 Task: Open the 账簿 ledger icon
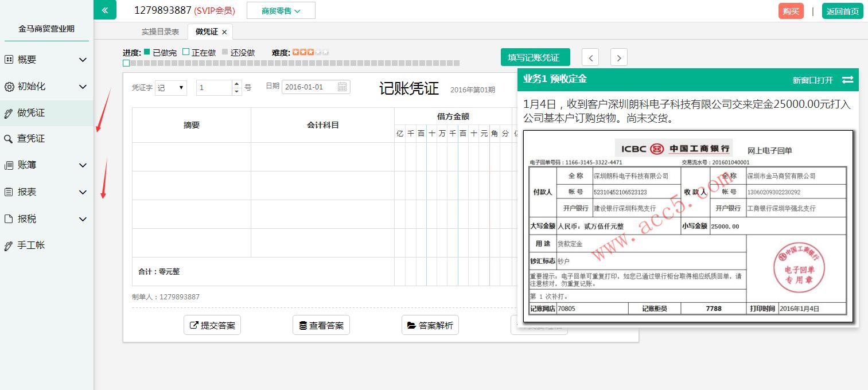point(10,165)
